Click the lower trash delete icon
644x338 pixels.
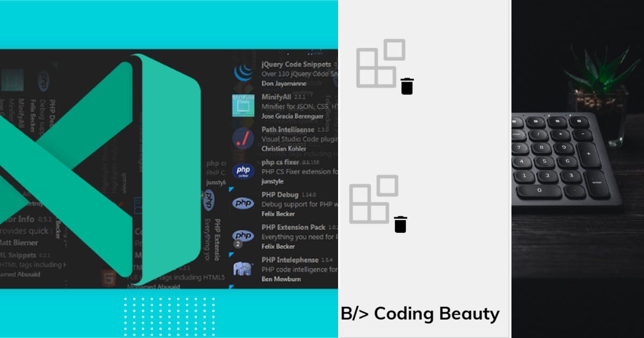tap(399, 225)
